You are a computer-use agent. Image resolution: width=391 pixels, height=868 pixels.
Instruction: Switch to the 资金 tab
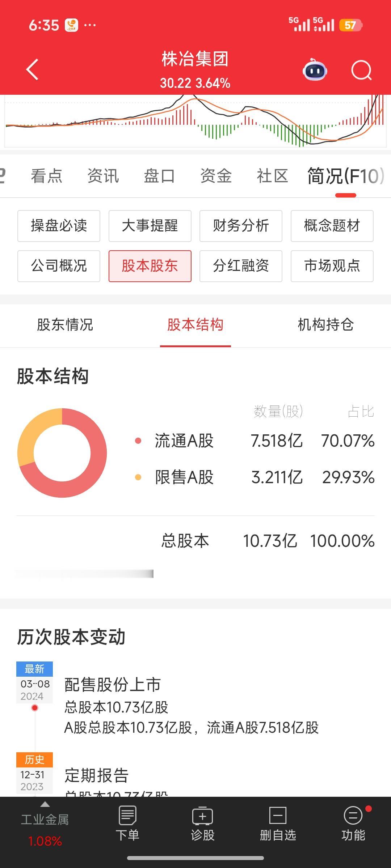point(216,176)
